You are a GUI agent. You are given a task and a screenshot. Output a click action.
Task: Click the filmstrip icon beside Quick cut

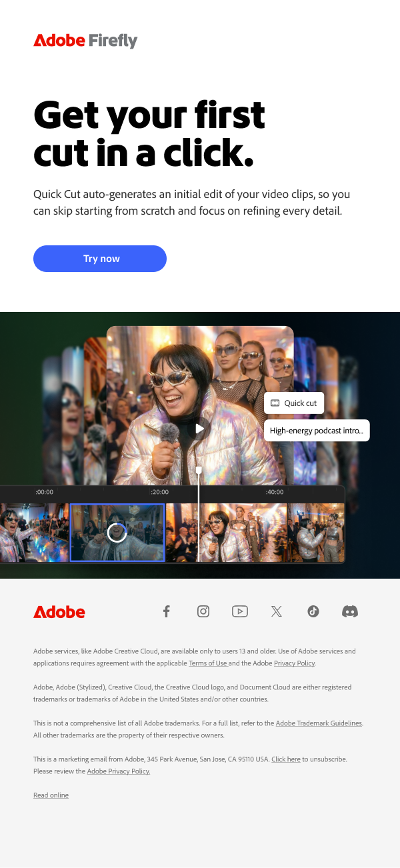click(x=275, y=403)
